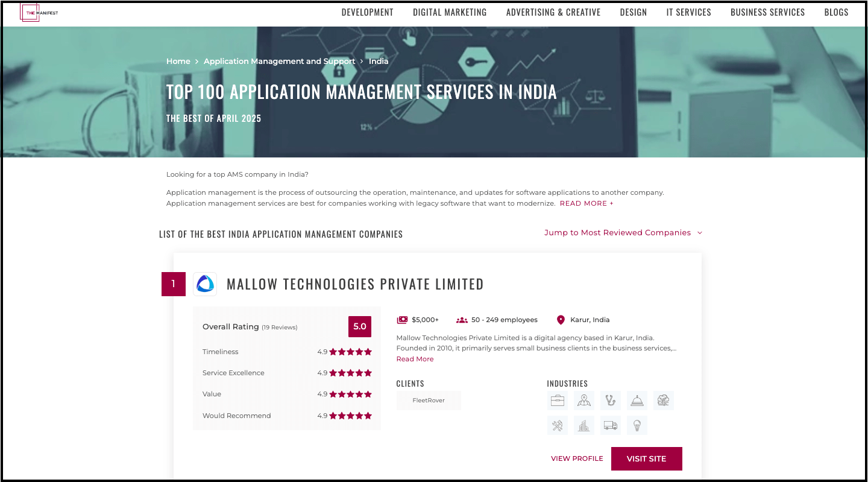
Task: Click the Would Recommend label
Action: 237,416
